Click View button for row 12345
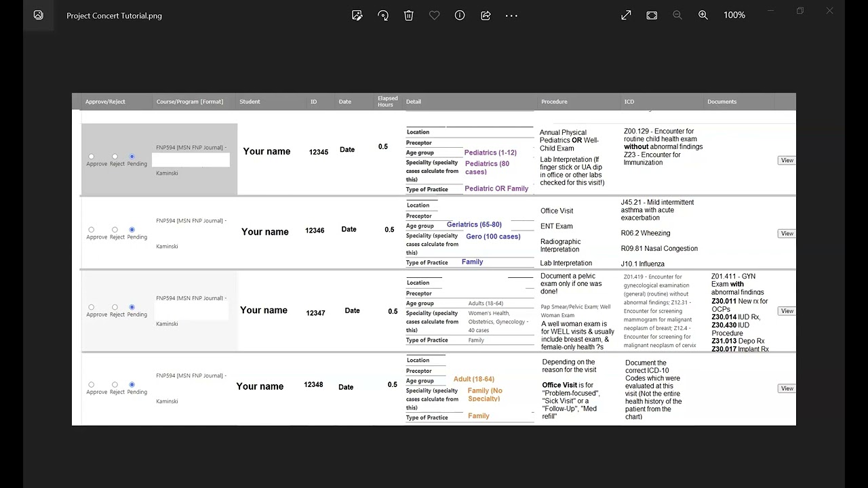 click(787, 161)
